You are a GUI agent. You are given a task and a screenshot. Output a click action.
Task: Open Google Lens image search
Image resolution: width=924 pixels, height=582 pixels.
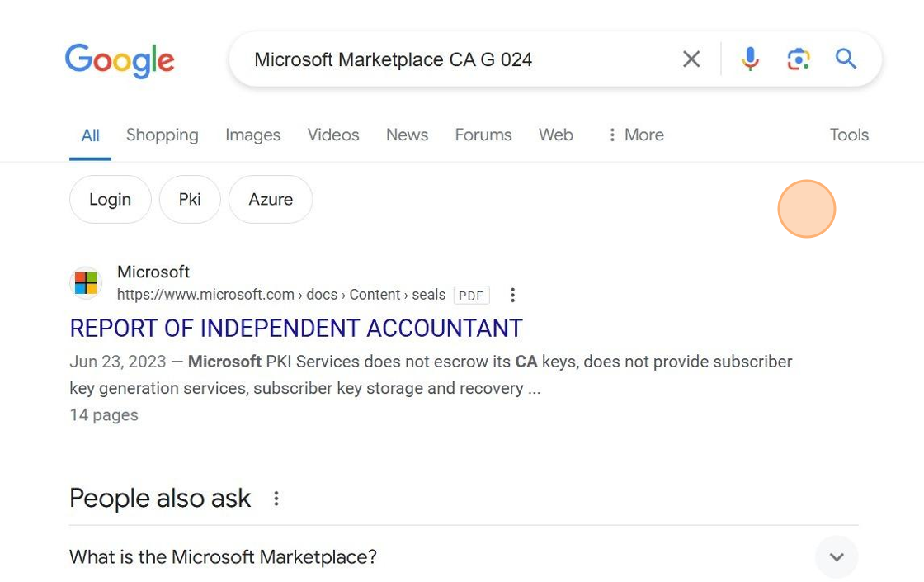[x=798, y=59]
